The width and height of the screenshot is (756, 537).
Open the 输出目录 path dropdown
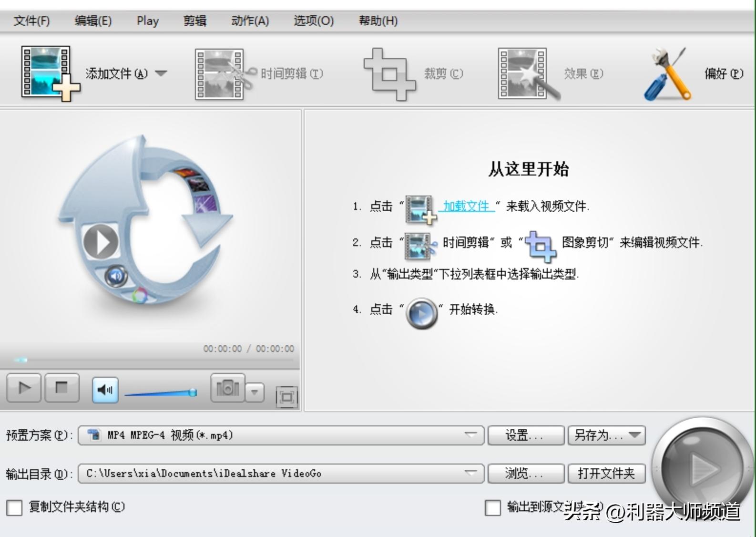pyautogui.click(x=281, y=474)
